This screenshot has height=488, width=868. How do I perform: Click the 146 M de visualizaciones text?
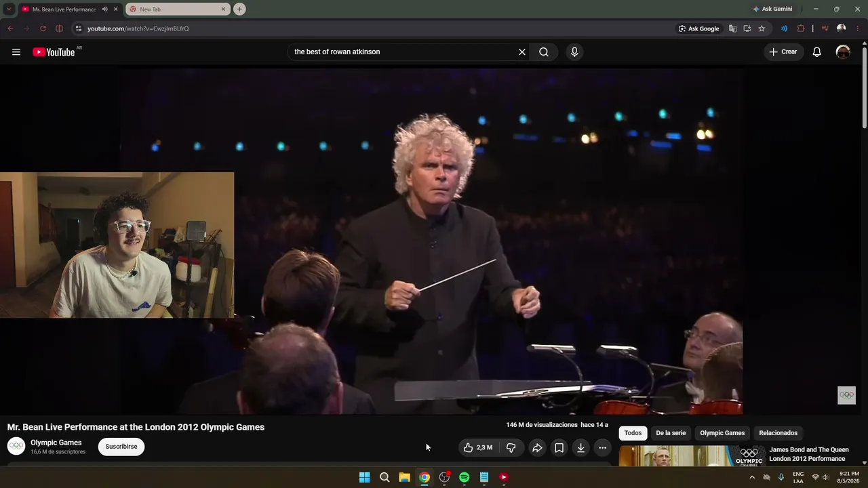click(542, 425)
